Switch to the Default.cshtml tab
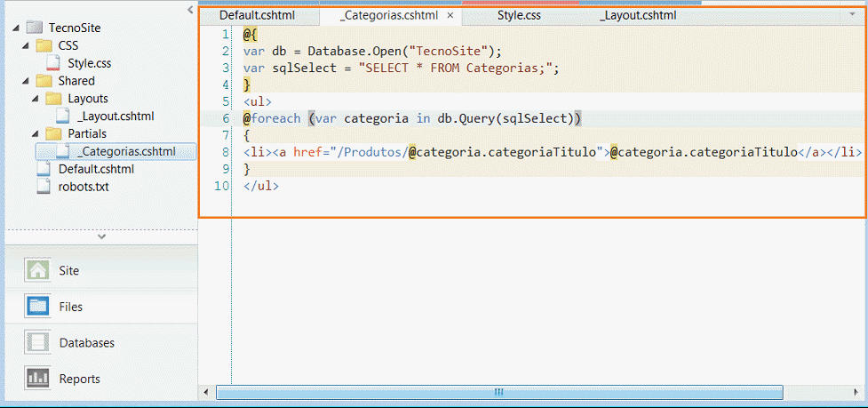868x408 pixels. (257, 15)
